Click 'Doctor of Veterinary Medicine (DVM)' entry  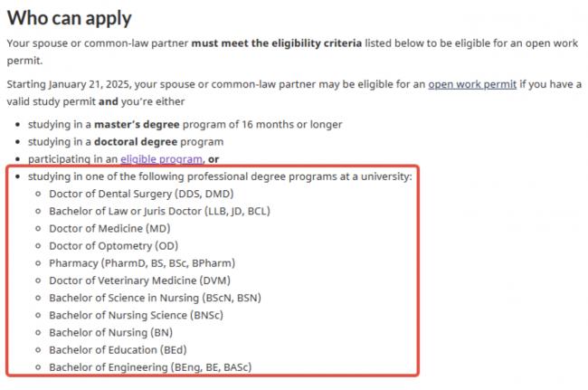point(140,281)
